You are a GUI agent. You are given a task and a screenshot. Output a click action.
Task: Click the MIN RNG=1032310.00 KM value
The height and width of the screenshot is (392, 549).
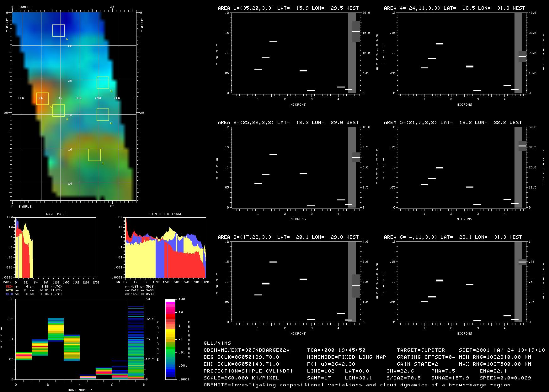click(495, 357)
